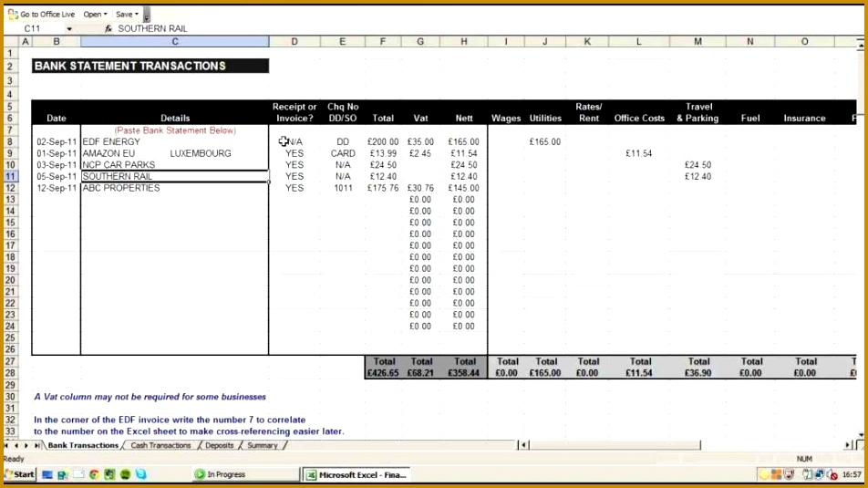Click the formula bar showing SOUTHERN RAIL

pyautogui.click(x=487, y=28)
